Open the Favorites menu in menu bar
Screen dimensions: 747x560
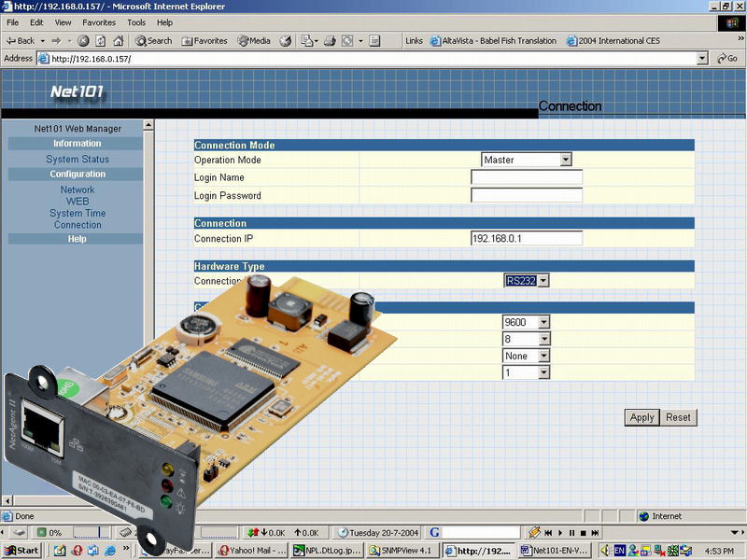click(x=99, y=21)
